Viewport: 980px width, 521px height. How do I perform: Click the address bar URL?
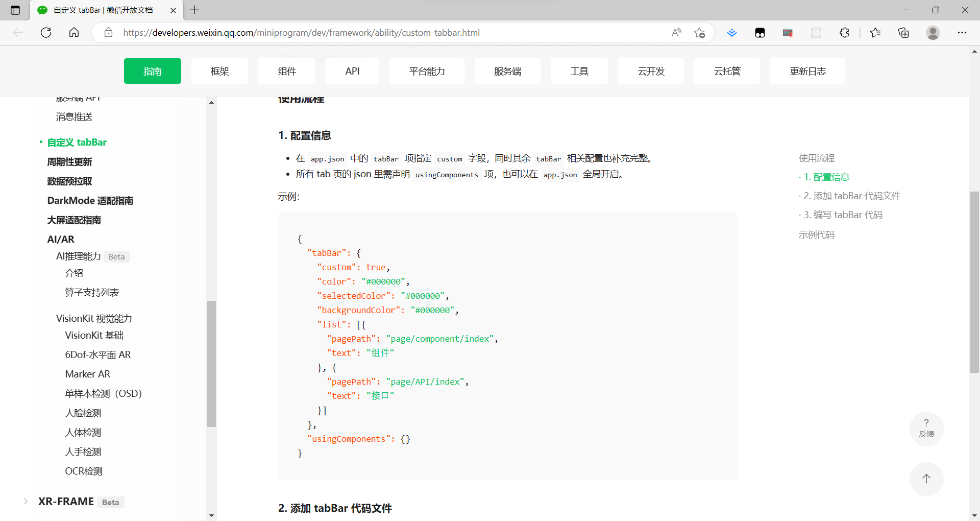coord(301,32)
